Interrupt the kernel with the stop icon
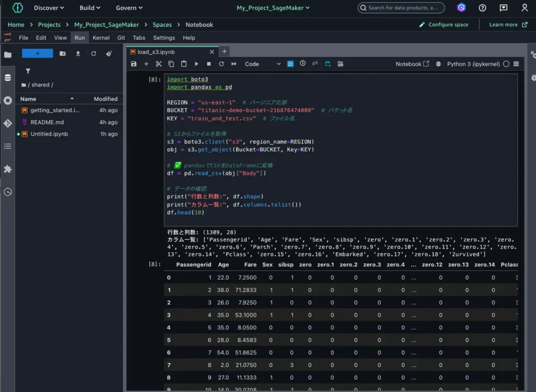The width and height of the screenshot is (536, 392). 209,64
